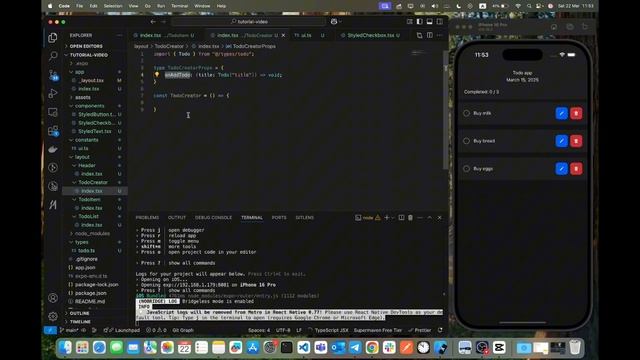Split the terminal in the panel

401,218
